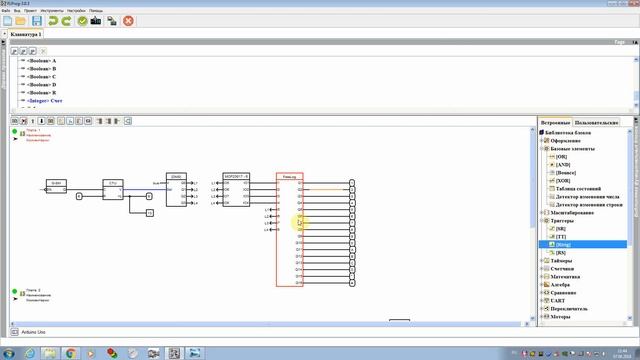The image size is (640, 360).
Task: Click the down arrow icon in the schematic toolbar
Action: point(41,121)
